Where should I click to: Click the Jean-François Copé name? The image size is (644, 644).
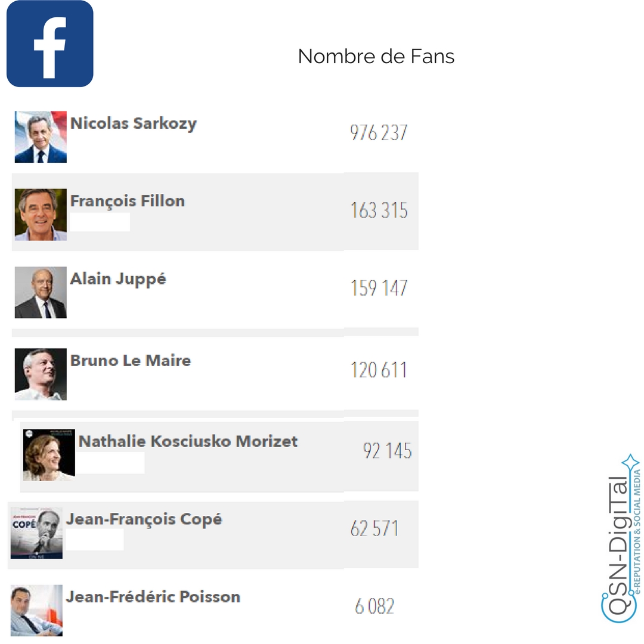144,519
